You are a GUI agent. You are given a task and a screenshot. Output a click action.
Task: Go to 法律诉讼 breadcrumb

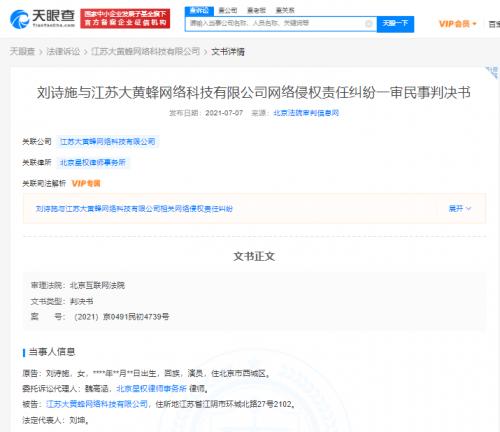pos(63,52)
